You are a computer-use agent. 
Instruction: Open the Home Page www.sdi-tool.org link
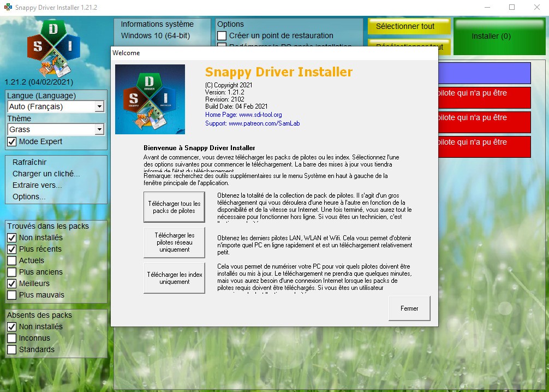pyautogui.click(x=243, y=115)
